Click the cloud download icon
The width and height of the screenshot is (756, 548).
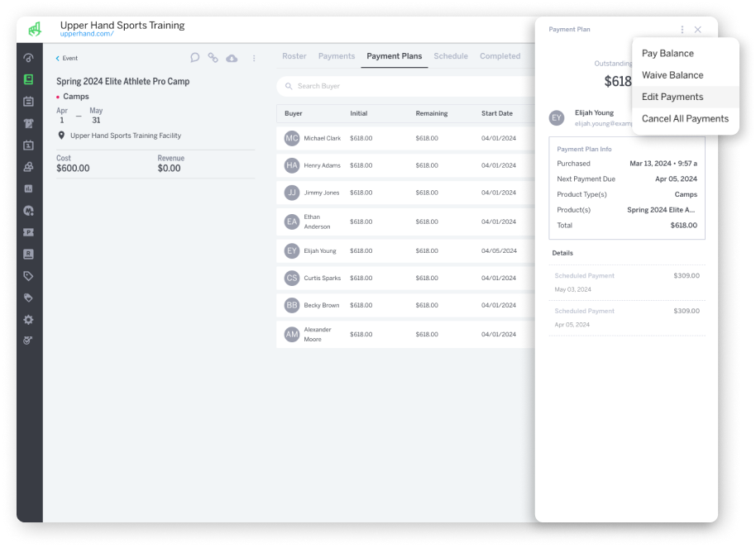[x=232, y=58]
